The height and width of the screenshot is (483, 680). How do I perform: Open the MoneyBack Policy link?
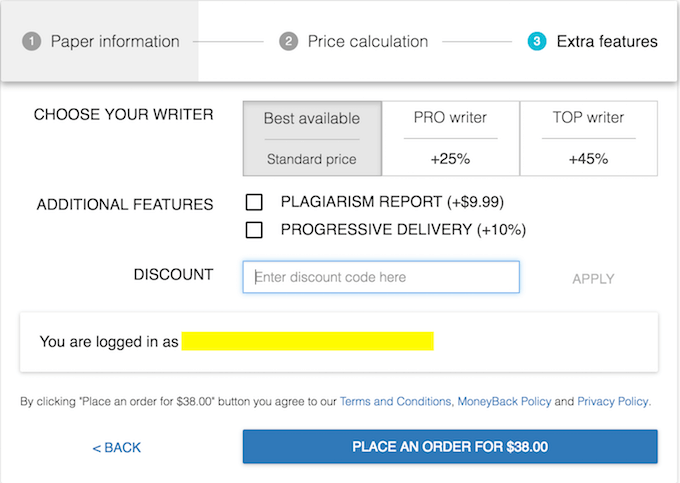[504, 402]
